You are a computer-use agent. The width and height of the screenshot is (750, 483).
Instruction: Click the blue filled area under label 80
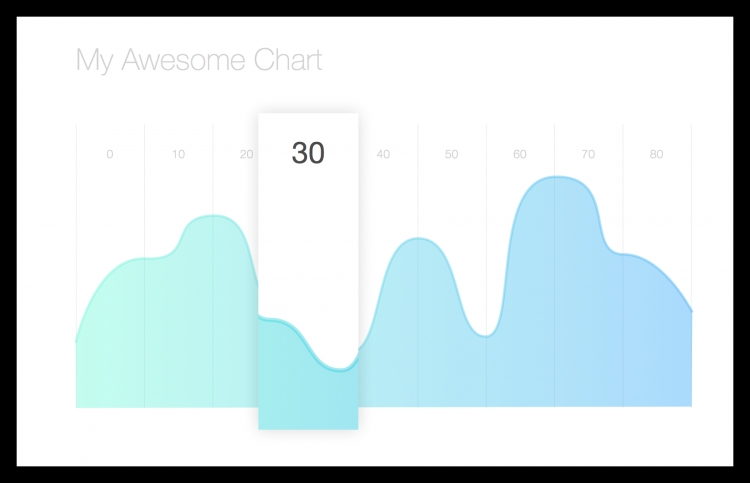657,344
